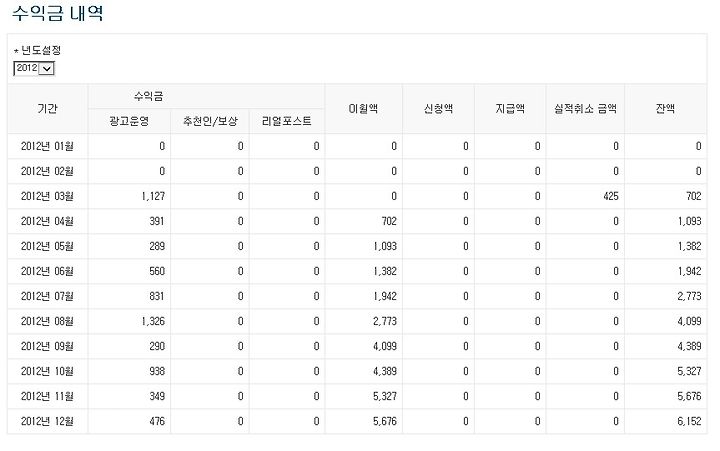720x451 pixels.
Task: Click the 4,099 잔액 value for August
Action: tap(689, 321)
